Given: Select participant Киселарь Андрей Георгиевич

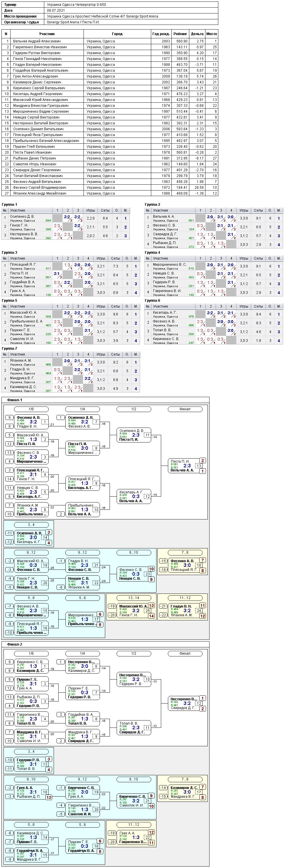Looking at the screenshot, I should 38,94.
